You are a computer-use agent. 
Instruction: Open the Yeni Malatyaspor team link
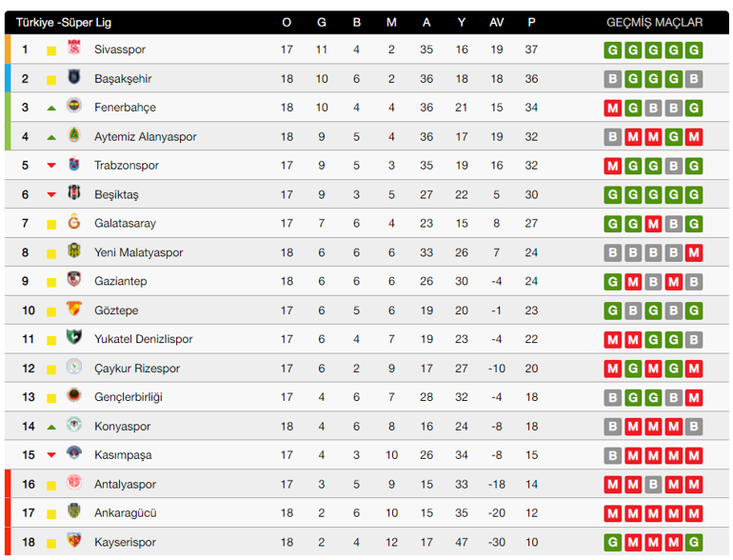click(138, 252)
